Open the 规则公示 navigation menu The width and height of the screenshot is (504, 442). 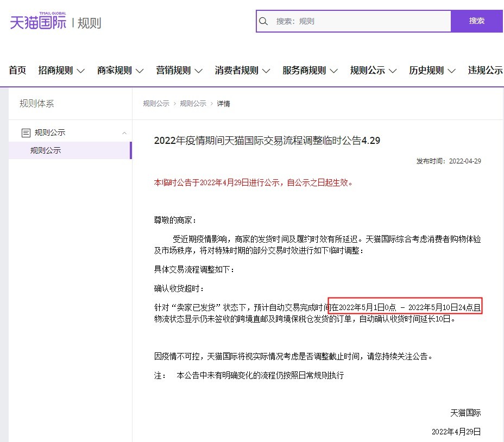pos(373,70)
